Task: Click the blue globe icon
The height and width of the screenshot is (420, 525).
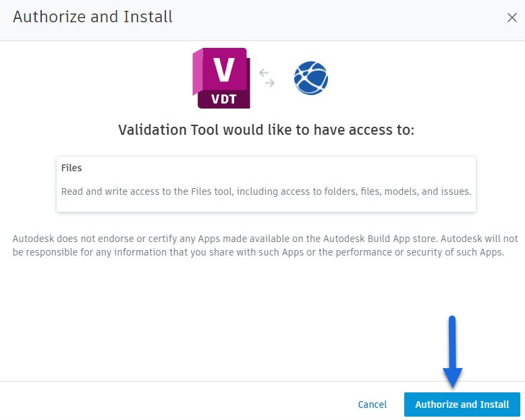Action: point(311,78)
